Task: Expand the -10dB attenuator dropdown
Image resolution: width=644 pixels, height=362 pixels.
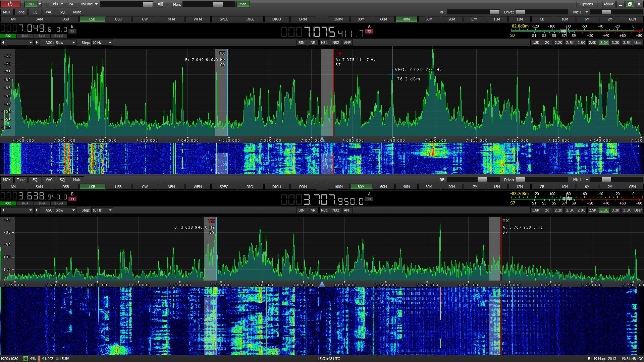Action: (62, 4)
